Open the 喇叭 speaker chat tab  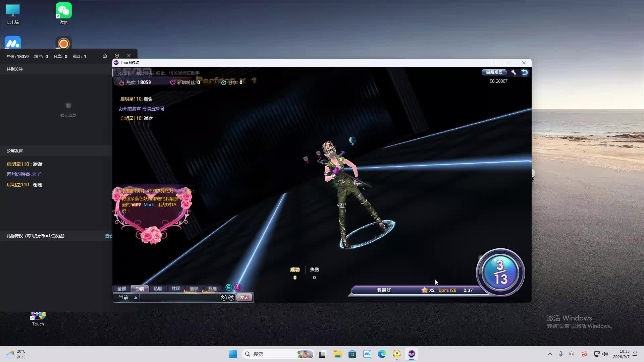(194, 289)
